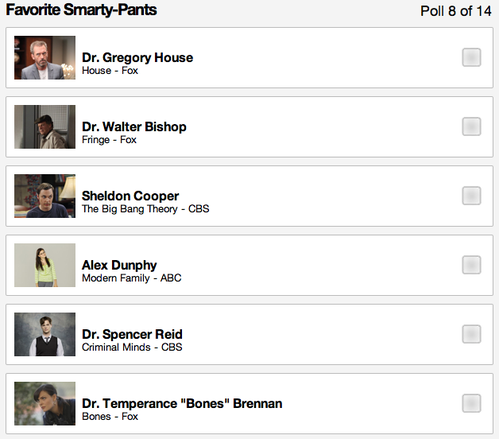Screen dimensions: 499x439
Task: Select the Alex Dunphy checkbox
Action: coord(471,265)
